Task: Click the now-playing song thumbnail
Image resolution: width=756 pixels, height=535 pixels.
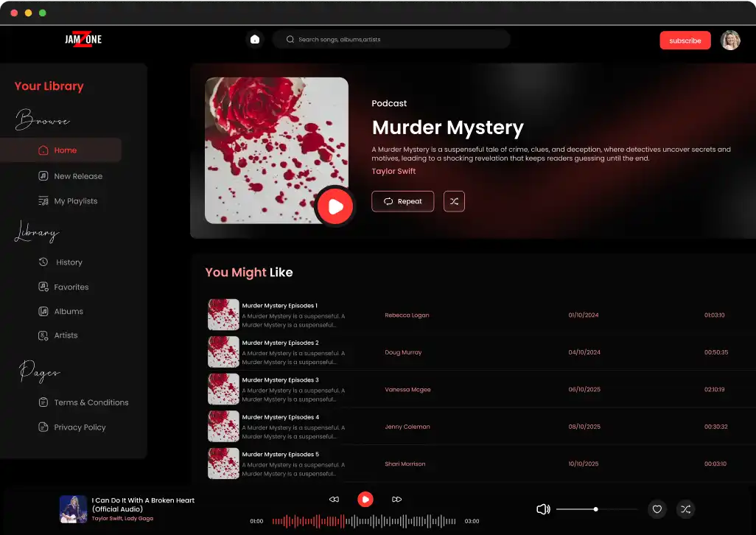Action: point(73,509)
